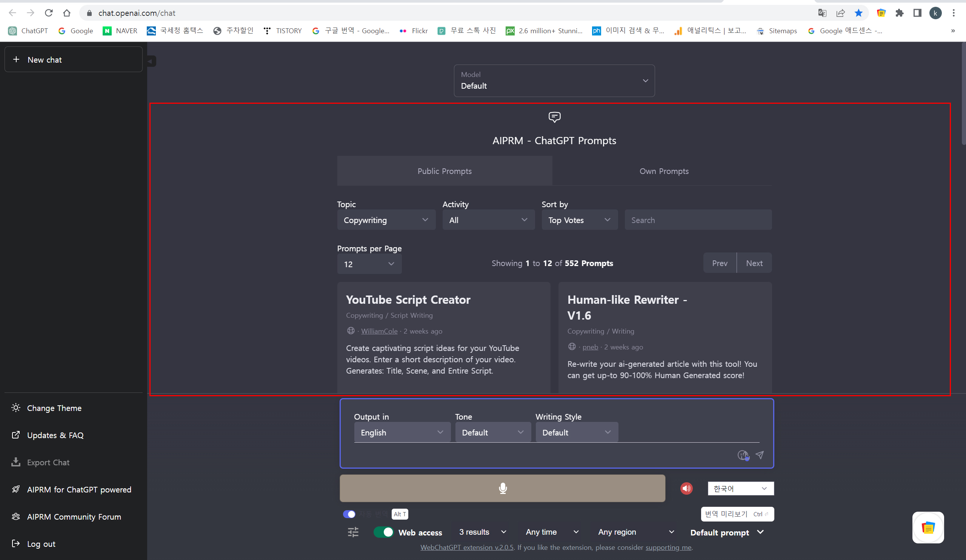Open the 한국어 language dropdown
Screen dimensions: 966x560
pos(741,488)
